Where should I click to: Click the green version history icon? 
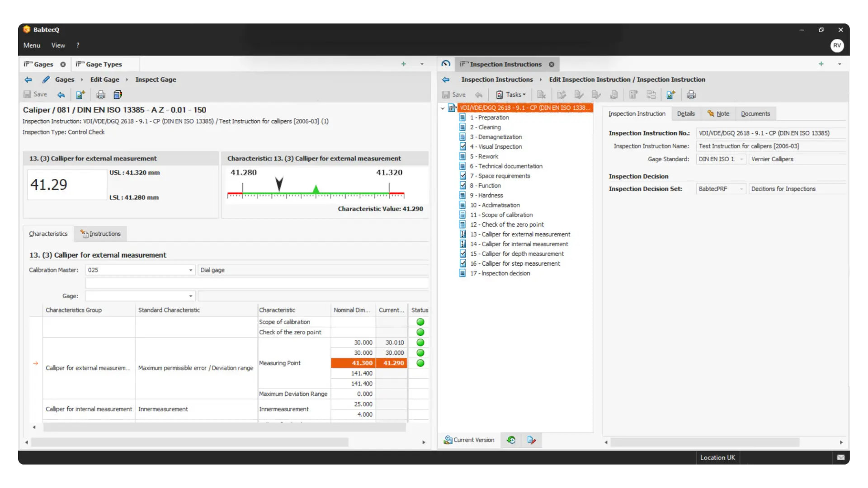coord(511,440)
